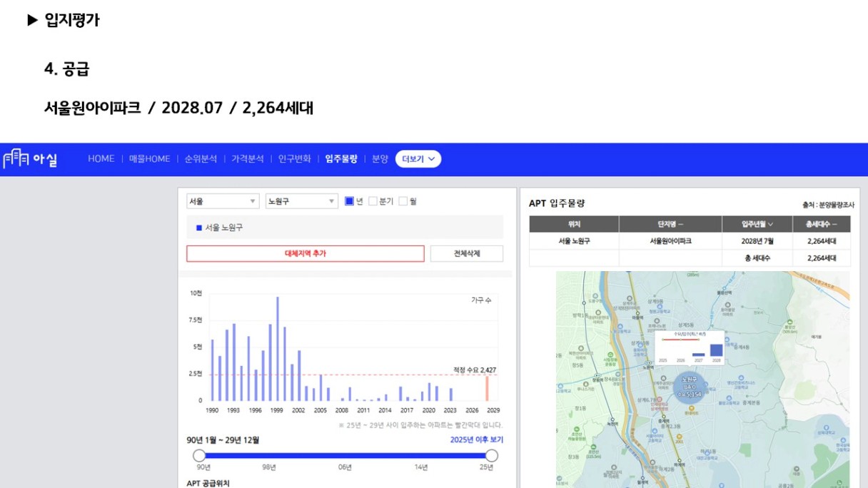Viewport: 868px width, 488px height.
Task: Click the 전체삭제 button
Action: click(x=467, y=253)
